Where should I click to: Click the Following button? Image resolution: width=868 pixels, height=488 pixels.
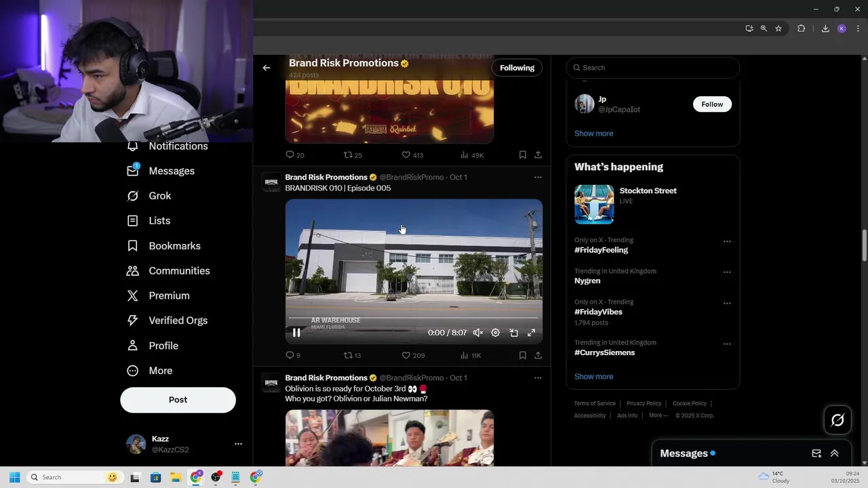coord(517,68)
